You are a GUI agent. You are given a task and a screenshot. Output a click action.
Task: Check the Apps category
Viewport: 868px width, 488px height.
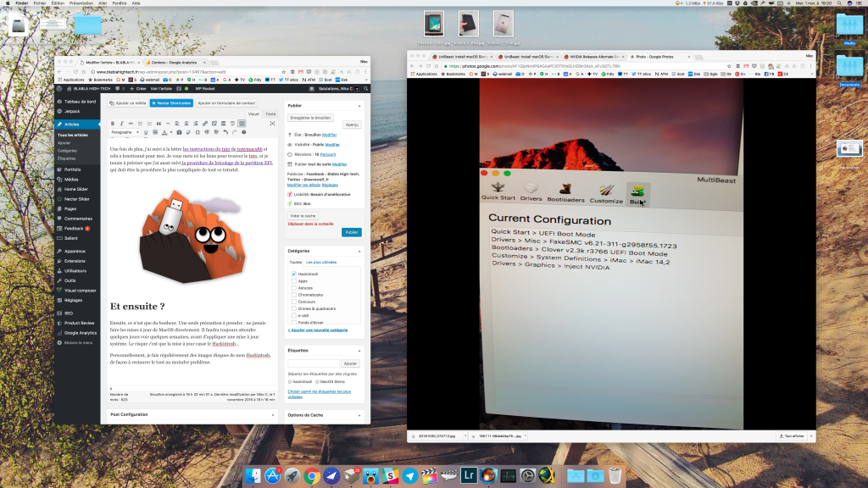coord(294,281)
